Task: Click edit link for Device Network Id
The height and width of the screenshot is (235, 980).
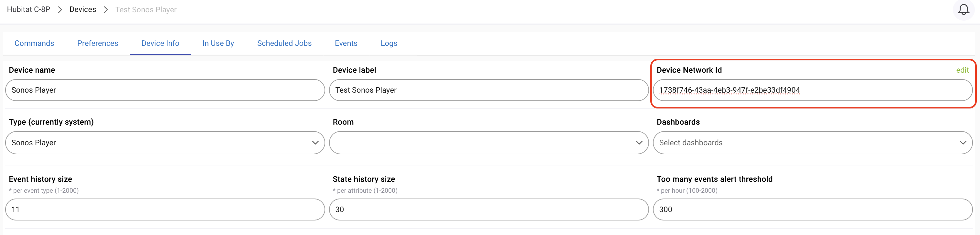Action: (962, 70)
